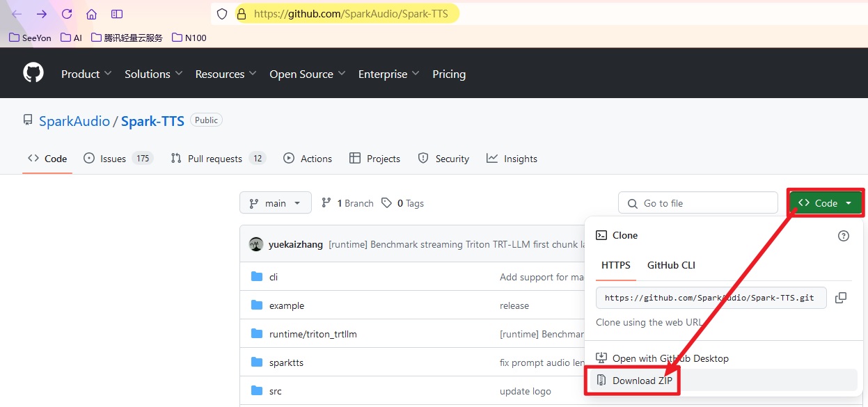Image resolution: width=868 pixels, height=407 pixels.
Task: Click the yuekaizhang avatar image
Action: (256, 244)
